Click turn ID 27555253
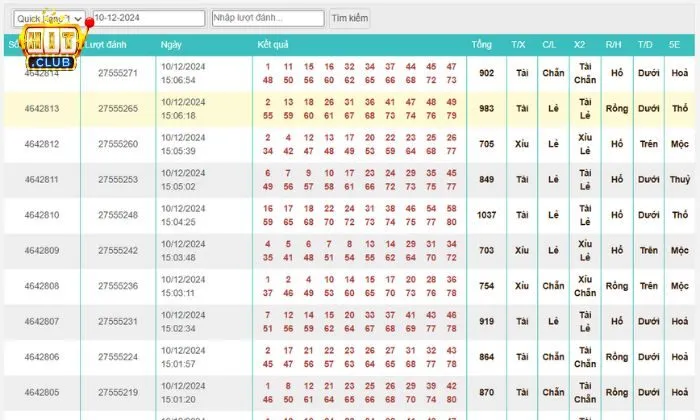Screen dimensions: 700x420 point(118,179)
